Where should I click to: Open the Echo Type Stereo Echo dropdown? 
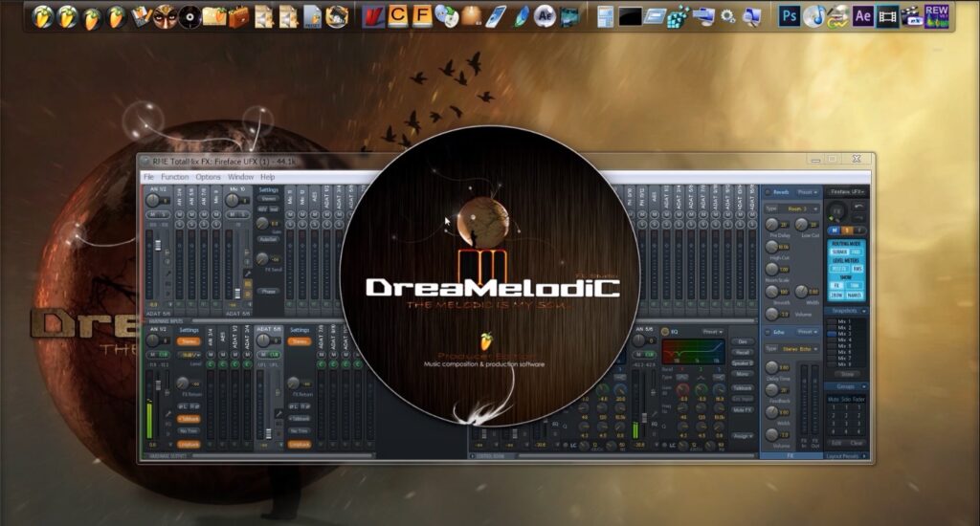[799, 348]
